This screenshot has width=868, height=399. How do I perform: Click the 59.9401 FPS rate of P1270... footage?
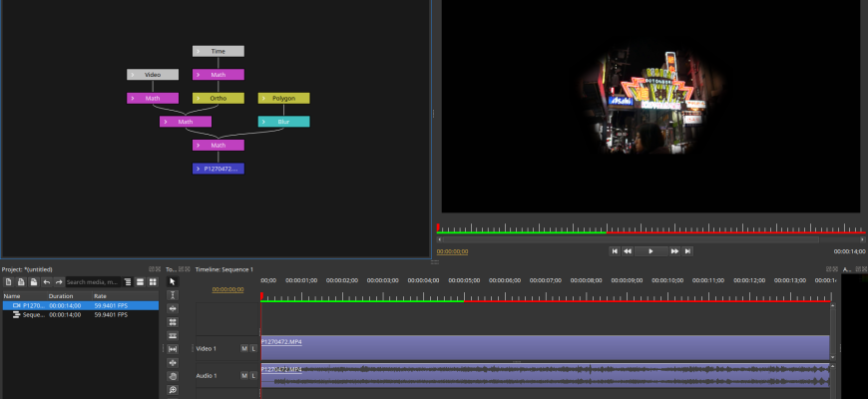coord(111,305)
